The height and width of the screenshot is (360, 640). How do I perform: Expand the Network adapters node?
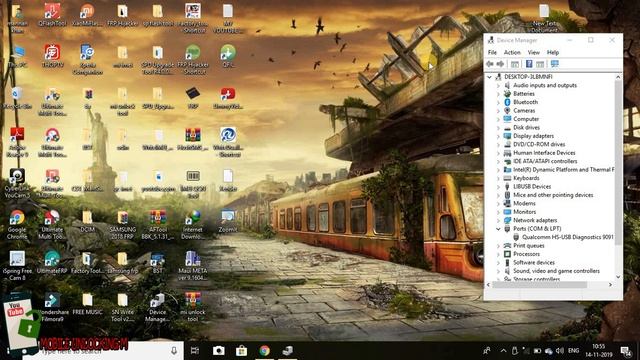498,220
